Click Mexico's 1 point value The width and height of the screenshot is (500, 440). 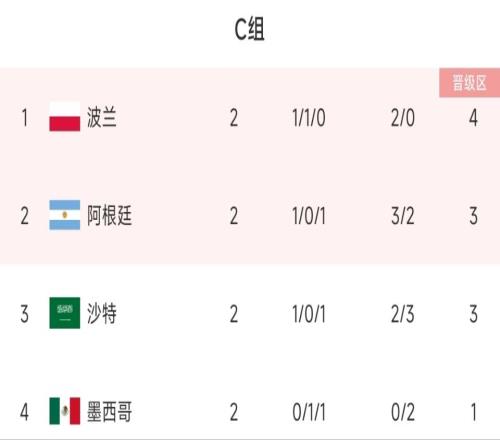point(474,412)
